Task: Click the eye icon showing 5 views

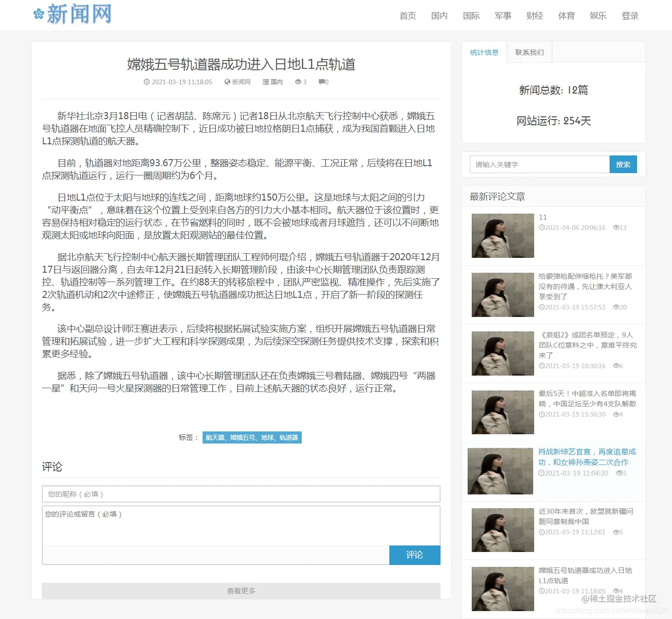Action: tap(616, 532)
